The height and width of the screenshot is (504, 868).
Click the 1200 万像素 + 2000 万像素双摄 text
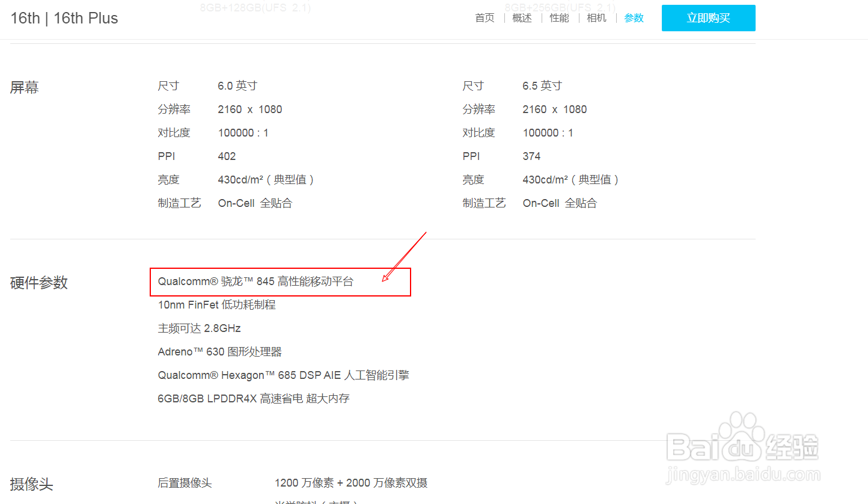click(x=351, y=483)
